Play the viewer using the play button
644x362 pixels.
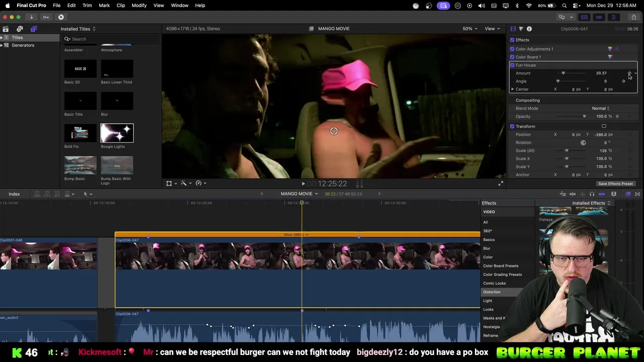tap(303, 184)
